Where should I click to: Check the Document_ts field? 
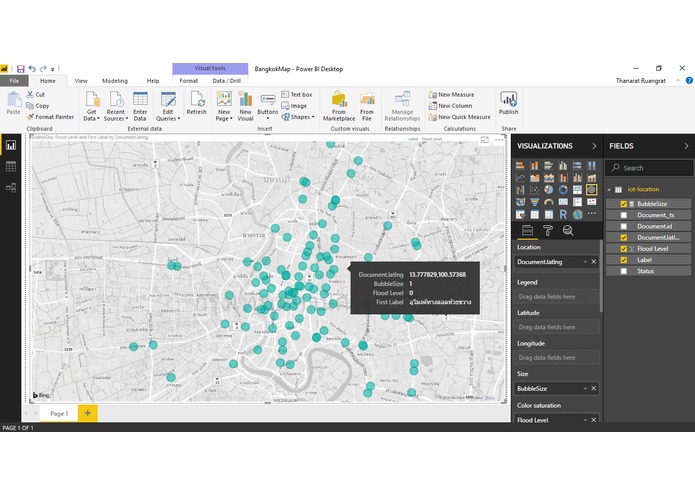624,215
